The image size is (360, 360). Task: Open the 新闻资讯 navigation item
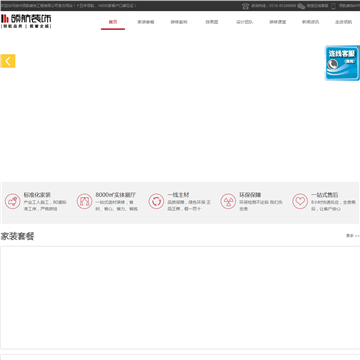pos(311,22)
